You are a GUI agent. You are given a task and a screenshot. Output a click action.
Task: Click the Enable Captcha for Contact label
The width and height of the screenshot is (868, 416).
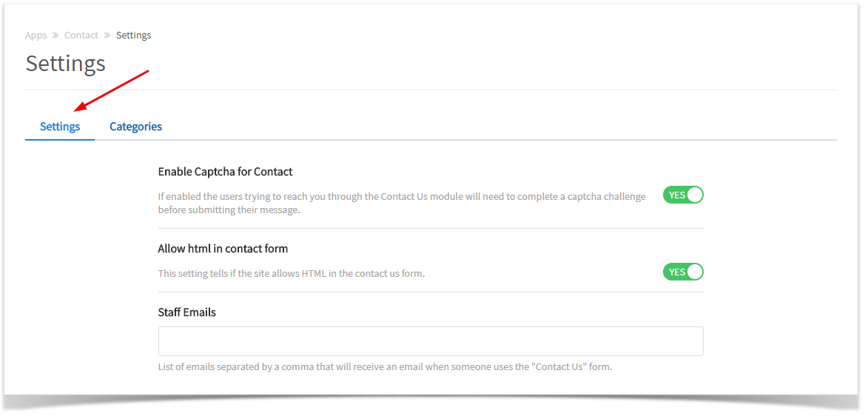coord(225,172)
